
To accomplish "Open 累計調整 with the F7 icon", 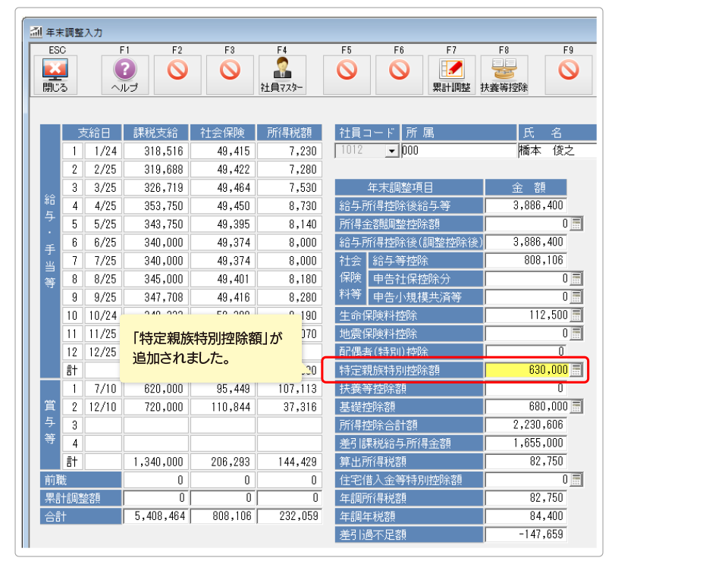I will pyautogui.click(x=451, y=74).
